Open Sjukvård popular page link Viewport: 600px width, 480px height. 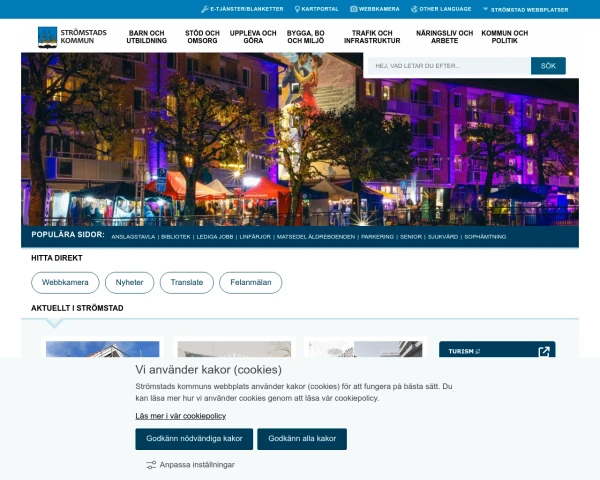pos(443,237)
